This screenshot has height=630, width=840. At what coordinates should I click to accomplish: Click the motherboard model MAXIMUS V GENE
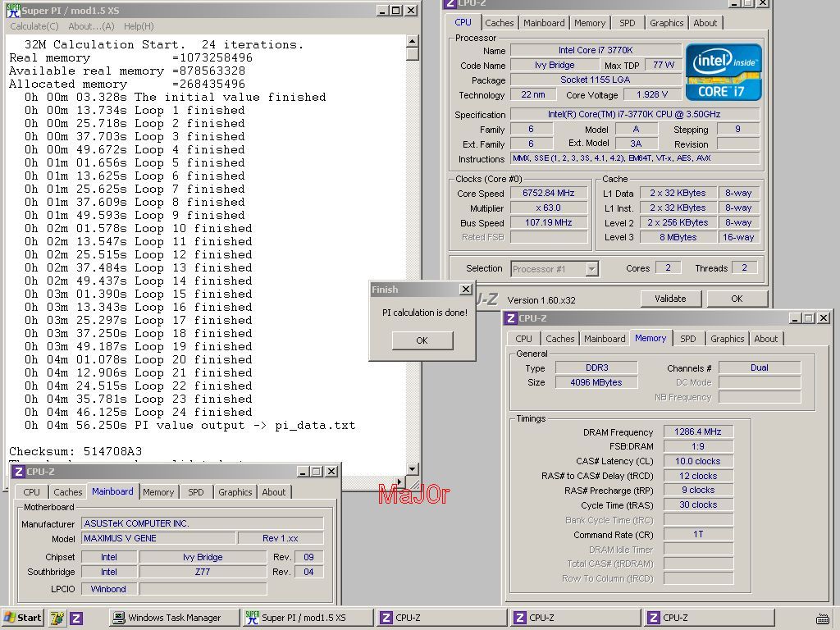coord(158,538)
